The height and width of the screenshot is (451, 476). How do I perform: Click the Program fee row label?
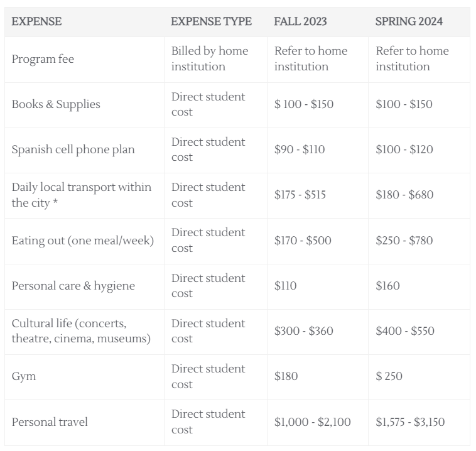pos(43,59)
